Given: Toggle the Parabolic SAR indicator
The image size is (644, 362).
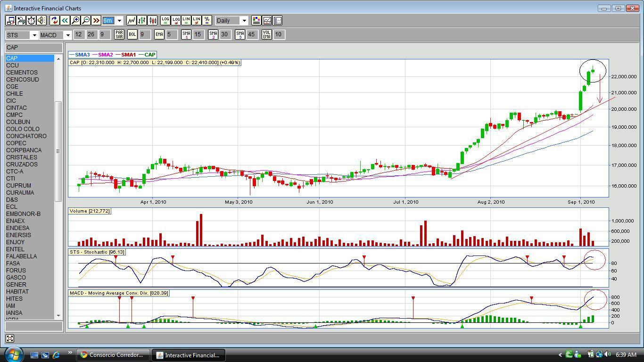Looking at the screenshot, I should click(x=119, y=34).
